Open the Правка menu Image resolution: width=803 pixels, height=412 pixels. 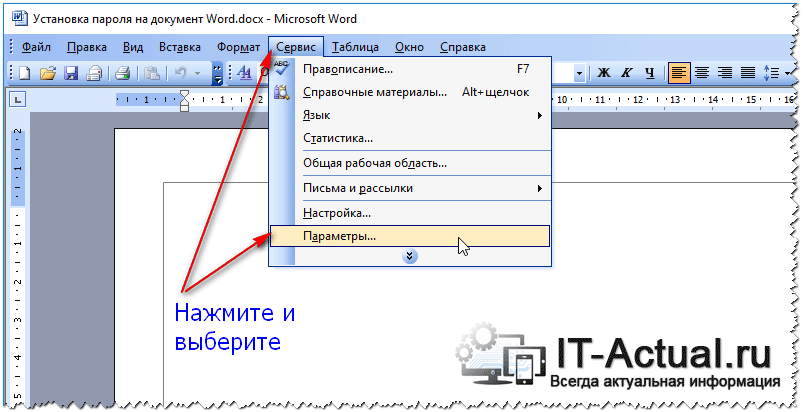87,47
